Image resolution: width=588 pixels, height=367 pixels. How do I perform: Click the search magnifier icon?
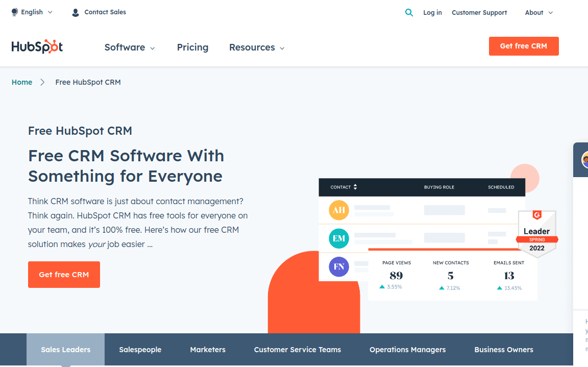pos(409,13)
